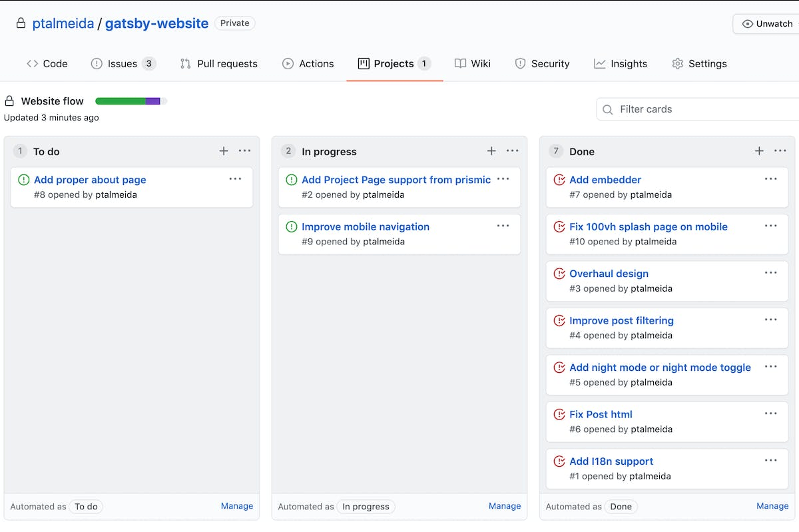Click closed-issue icon on 'Add I18n support'
The image size is (799, 532).
(559, 461)
